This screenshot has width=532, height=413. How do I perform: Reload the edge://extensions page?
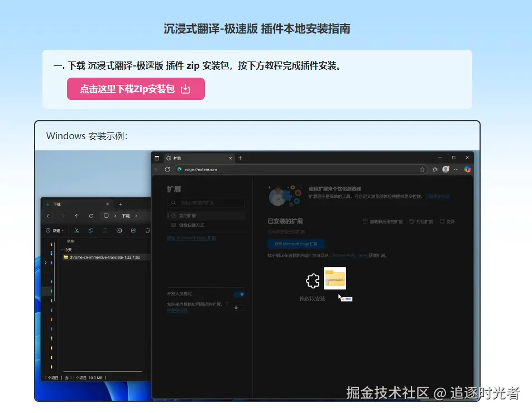click(x=167, y=169)
